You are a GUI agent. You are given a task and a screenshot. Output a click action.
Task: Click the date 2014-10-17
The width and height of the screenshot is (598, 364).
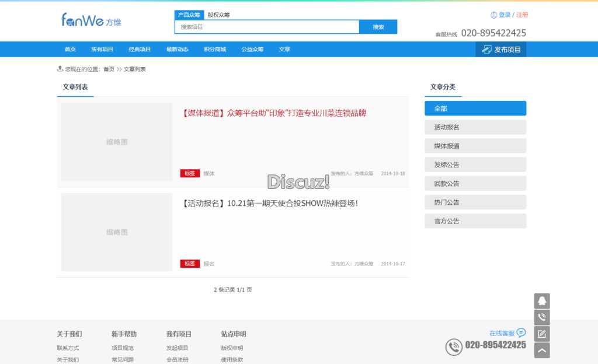tap(393, 264)
